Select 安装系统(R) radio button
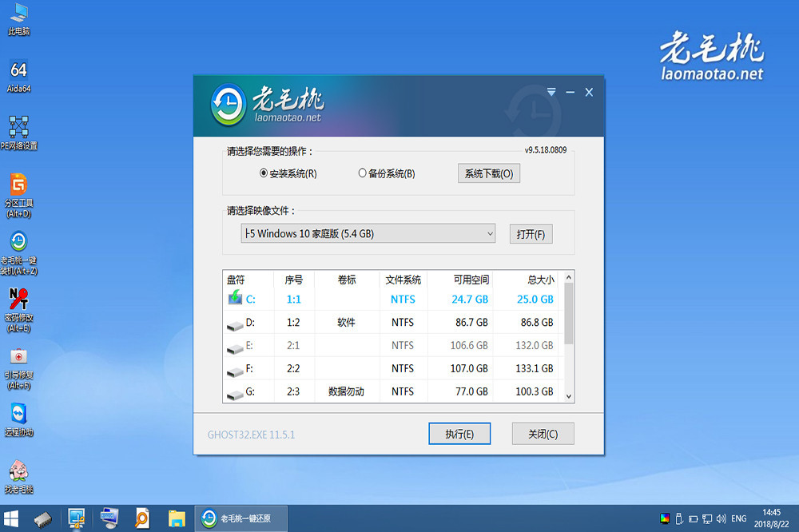The width and height of the screenshot is (799, 532). point(264,173)
